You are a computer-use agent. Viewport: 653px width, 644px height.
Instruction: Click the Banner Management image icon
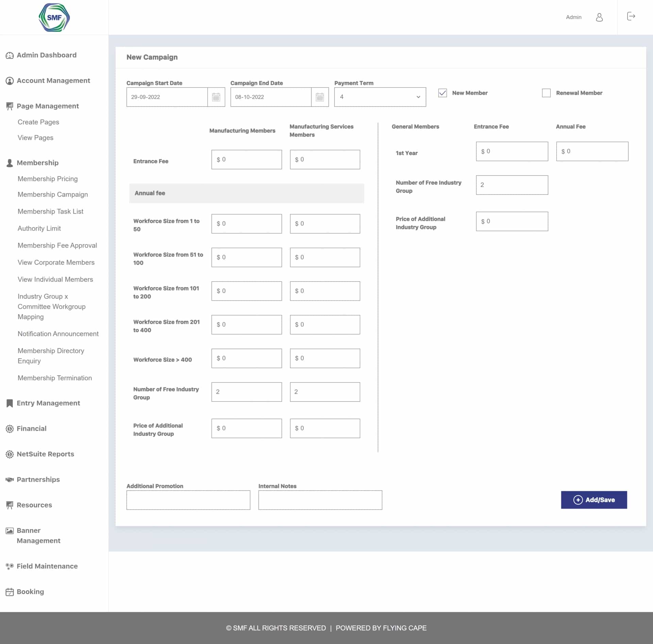pos(10,531)
